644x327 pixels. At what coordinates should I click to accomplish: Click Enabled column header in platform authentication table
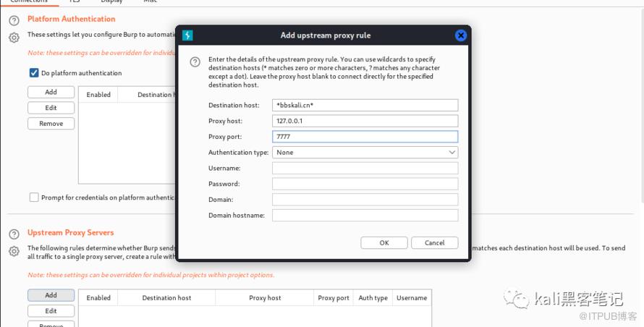coord(98,95)
